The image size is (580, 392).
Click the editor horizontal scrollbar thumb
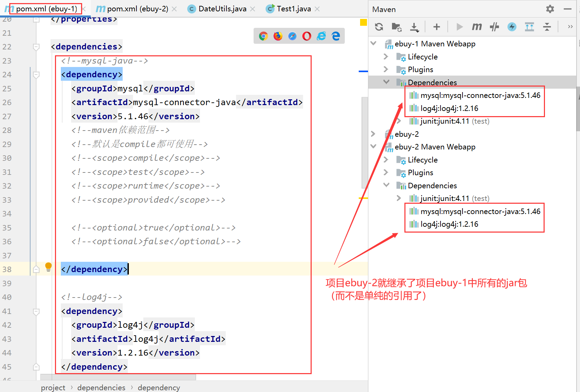[118, 377]
